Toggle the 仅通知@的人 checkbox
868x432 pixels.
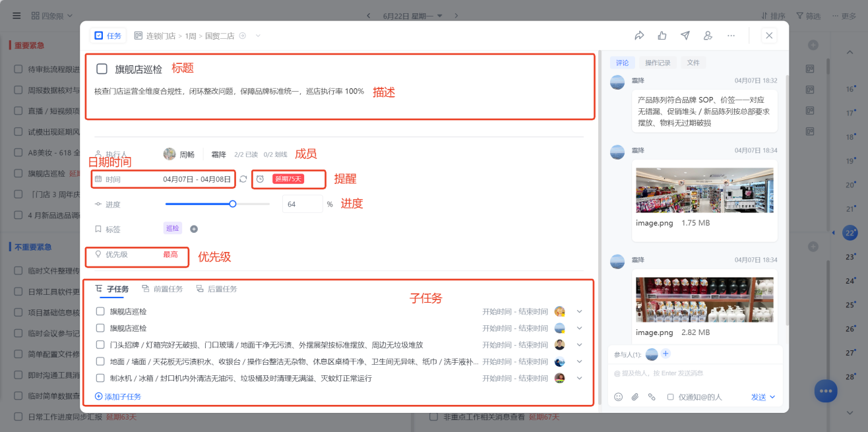click(670, 397)
